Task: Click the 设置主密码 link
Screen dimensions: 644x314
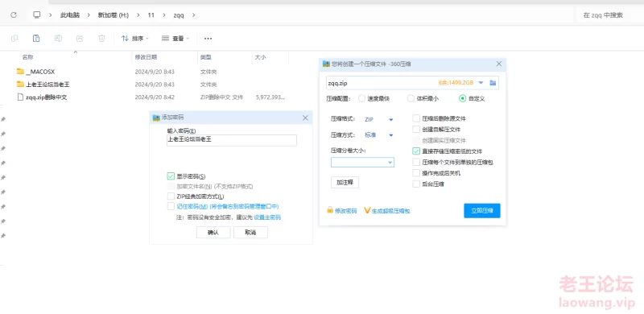Action: [267, 217]
